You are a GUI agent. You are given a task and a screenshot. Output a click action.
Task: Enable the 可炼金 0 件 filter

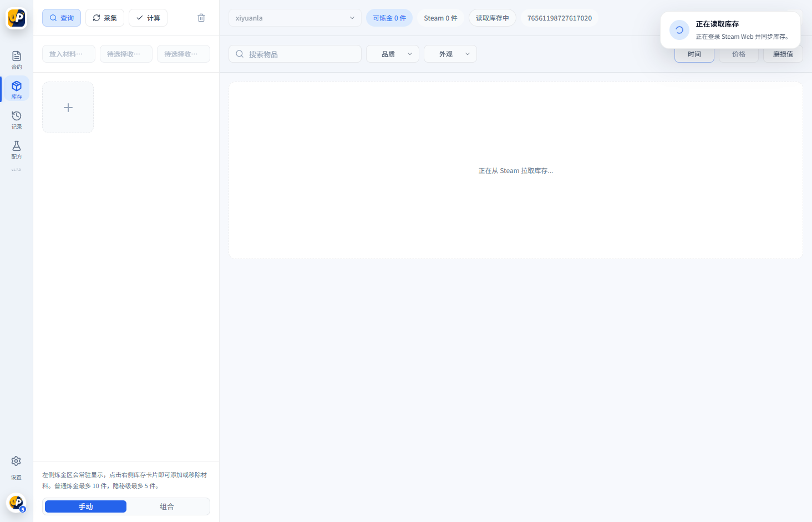389,17
